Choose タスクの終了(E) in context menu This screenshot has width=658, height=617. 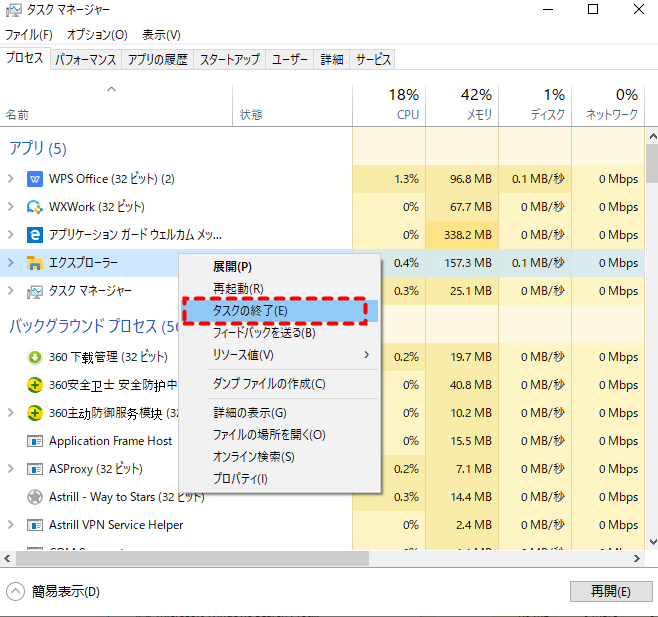(x=279, y=311)
